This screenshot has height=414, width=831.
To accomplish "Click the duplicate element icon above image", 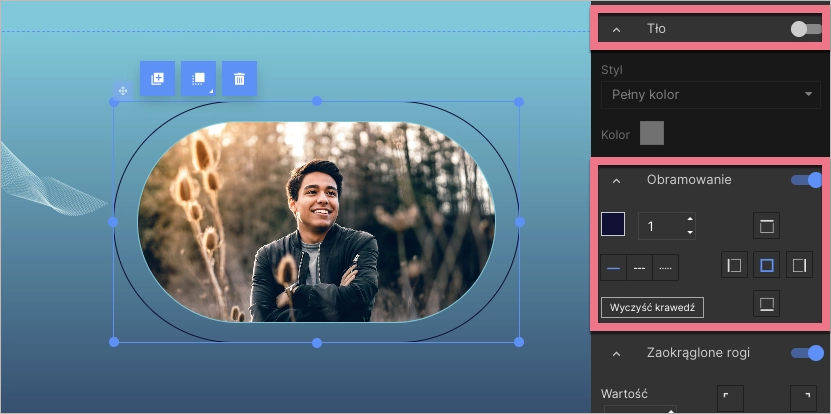I will click(x=157, y=78).
